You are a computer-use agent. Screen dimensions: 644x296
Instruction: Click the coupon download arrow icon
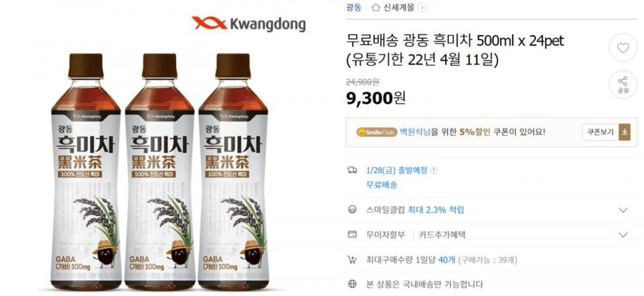point(624,132)
